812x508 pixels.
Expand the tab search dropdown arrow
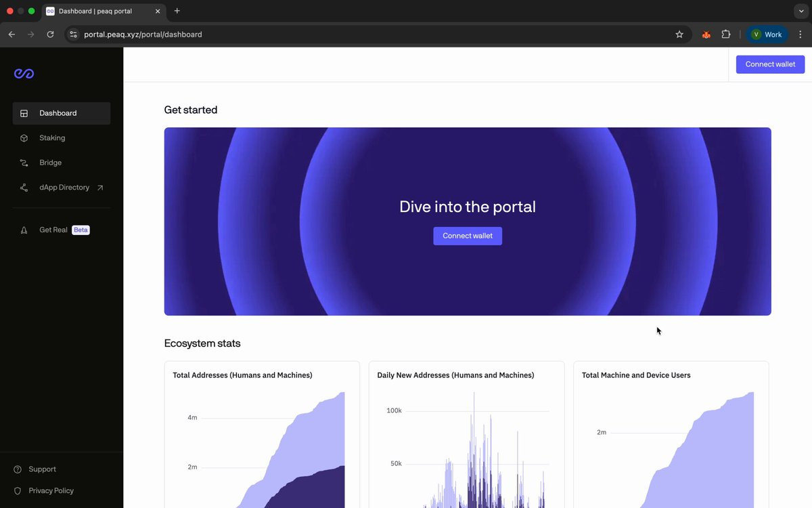click(x=801, y=11)
